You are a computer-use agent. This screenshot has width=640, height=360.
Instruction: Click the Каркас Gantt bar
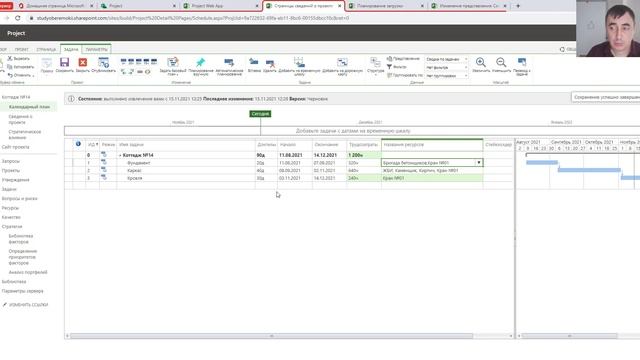point(589,170)
